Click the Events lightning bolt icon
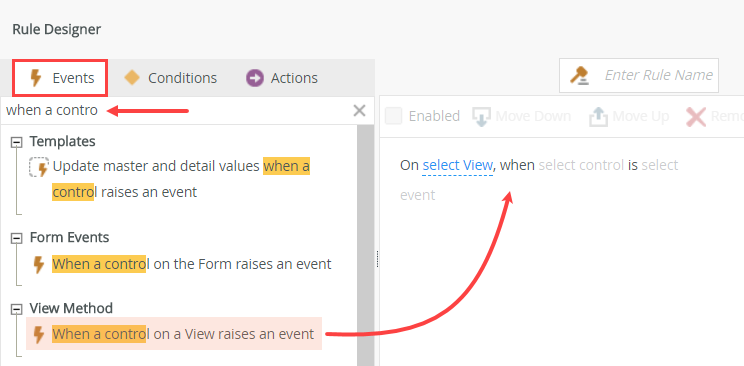Image resolution: width=744 pixels, height=366 pixels. click(x=36, y=78)
